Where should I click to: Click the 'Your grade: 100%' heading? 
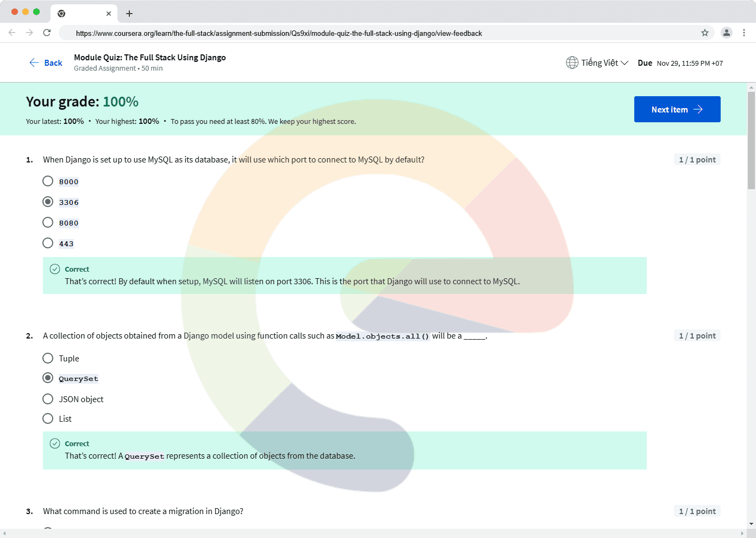[82, 102]
